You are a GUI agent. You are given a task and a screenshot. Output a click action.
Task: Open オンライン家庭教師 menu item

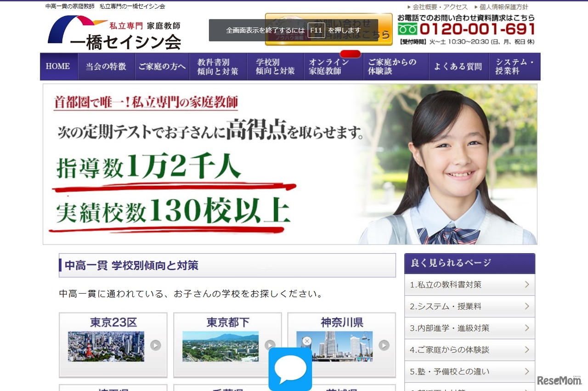(x=334, y=67)
